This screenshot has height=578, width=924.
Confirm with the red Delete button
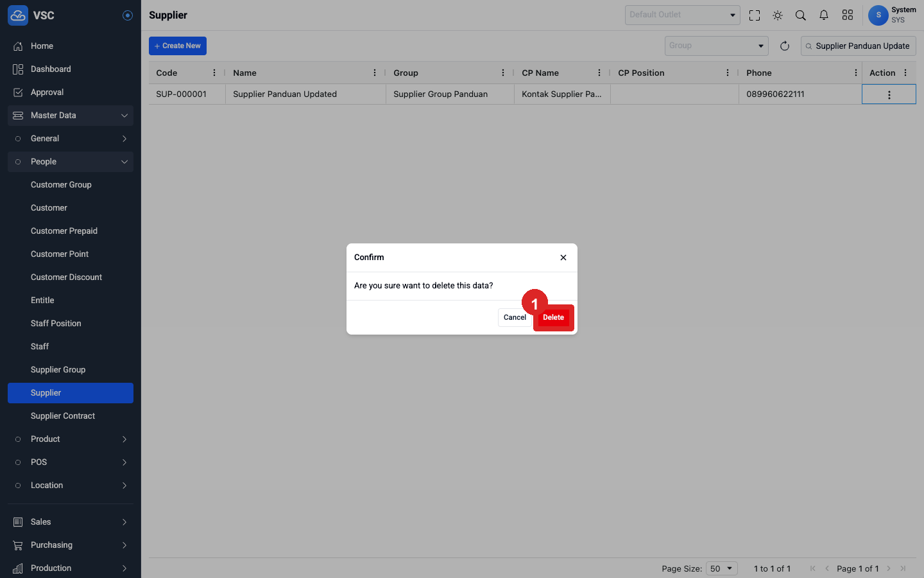[x=553, y=317]
